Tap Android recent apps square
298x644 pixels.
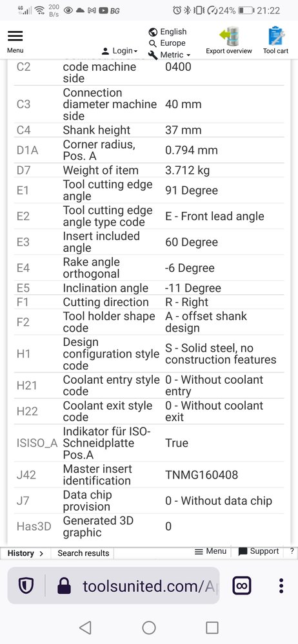(x=212, y=627)
